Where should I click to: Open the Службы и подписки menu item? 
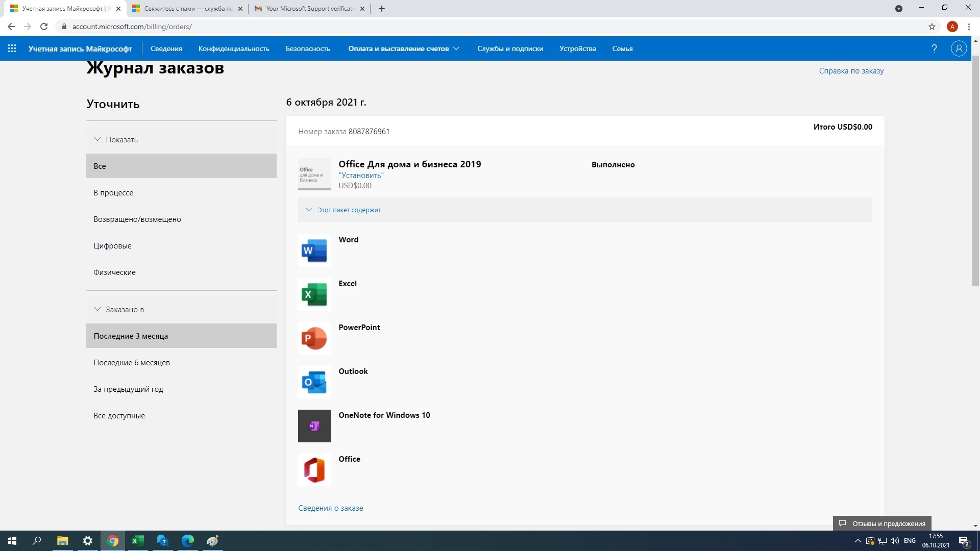(510, 48)
